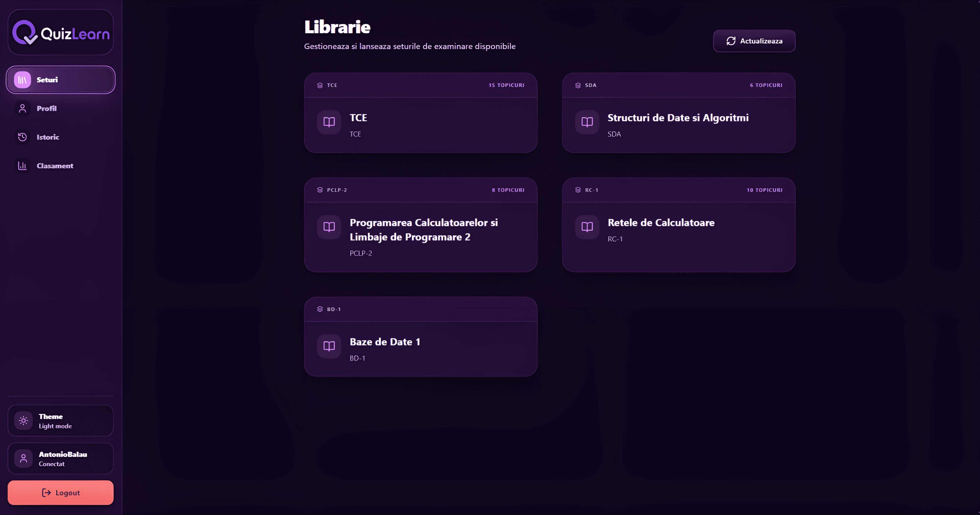980x515 pixels.
Task: Click the Clasament bar chart icon
Action: (23, 166)
